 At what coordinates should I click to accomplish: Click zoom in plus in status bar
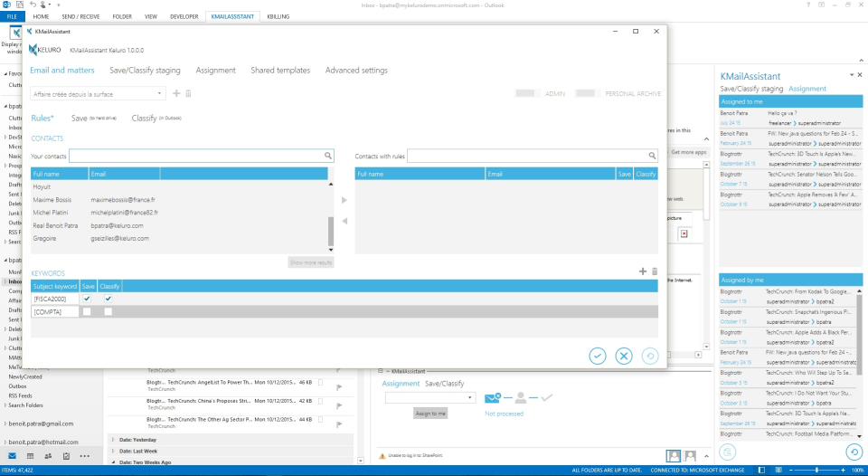tap(843, 471)
